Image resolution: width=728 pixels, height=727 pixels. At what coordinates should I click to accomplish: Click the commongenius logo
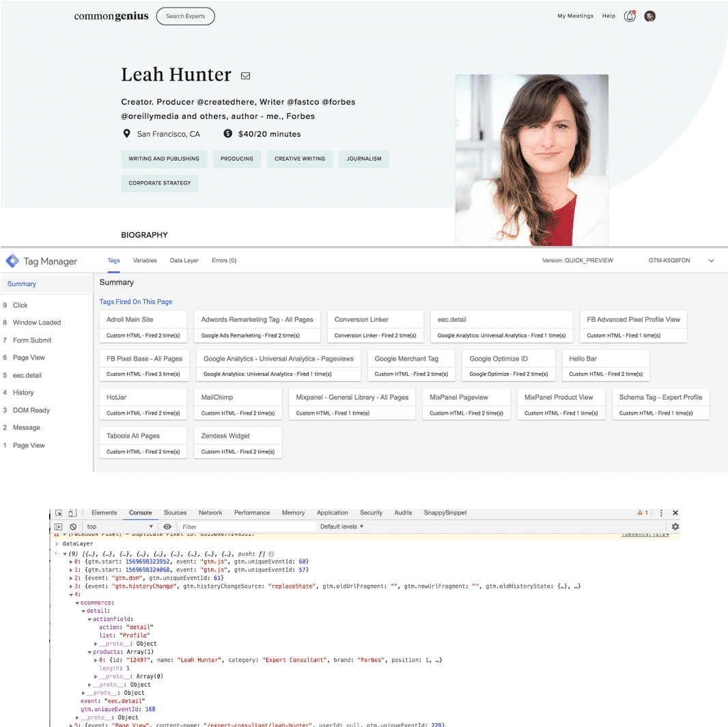coord(111,16)
